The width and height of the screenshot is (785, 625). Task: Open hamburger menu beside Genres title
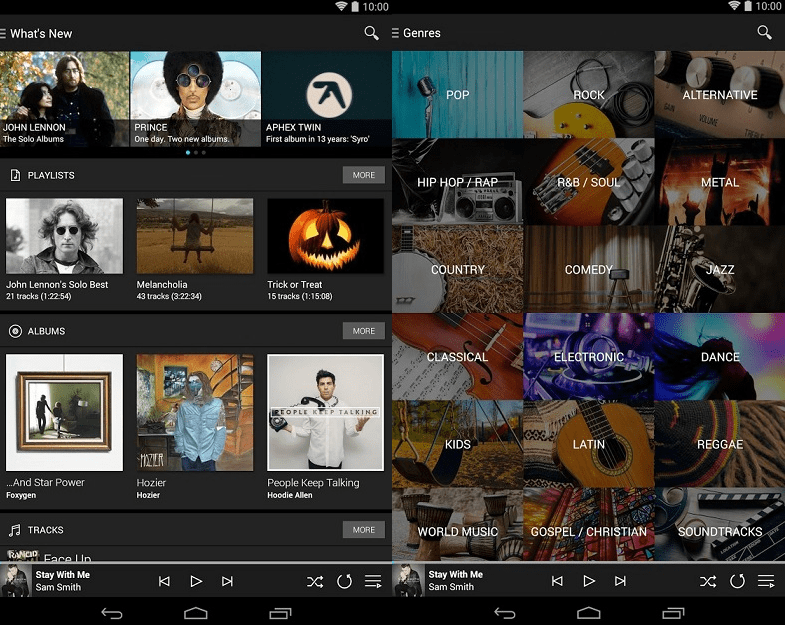pyautogui.click(x=396, y=33)
